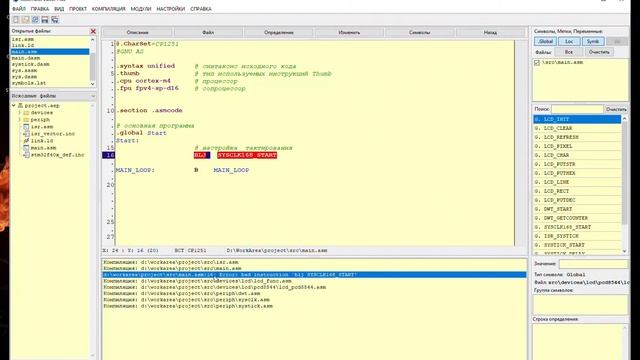The width and height of the screenshot is (640, 360).
Task: Click the open file toolbar icon
Action: tap(25, 20)
